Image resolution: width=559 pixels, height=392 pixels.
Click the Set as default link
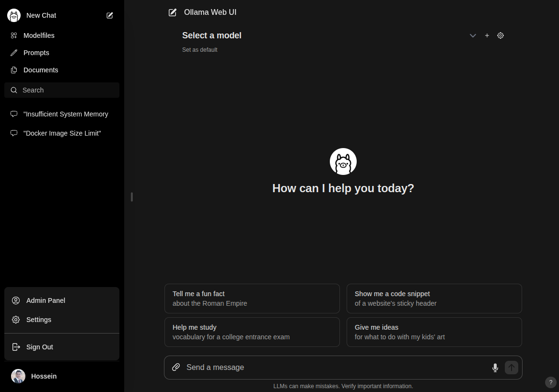(x=200, y=50)
